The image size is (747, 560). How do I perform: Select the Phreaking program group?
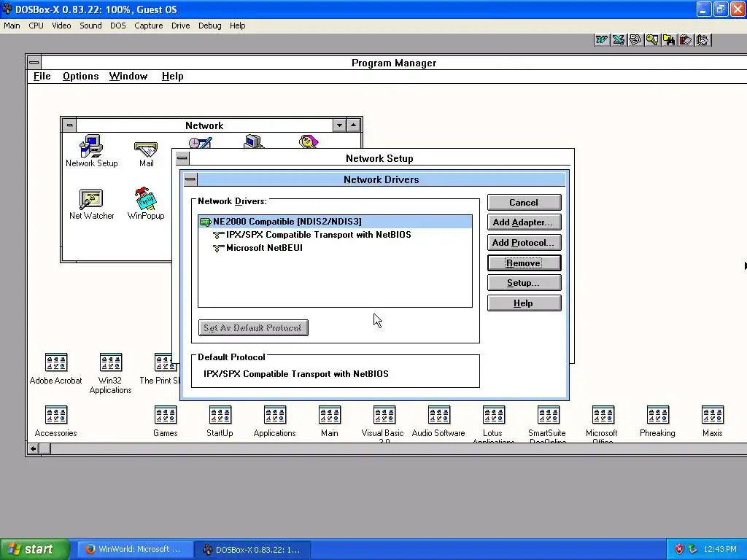tap(657, 421)
